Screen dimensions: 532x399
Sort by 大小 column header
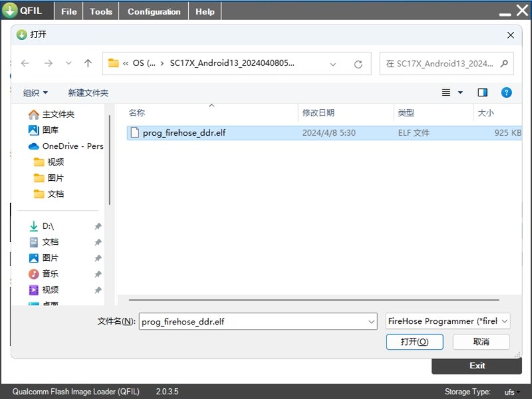[x=485, y=112]
